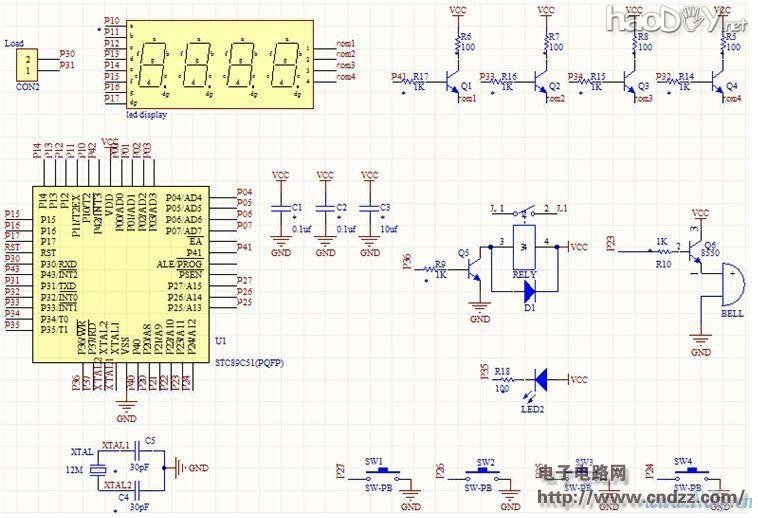The height and width of the screenshot is (518, 758).
Task: Select resistor R18 next to LED2
Action: click(502, 380)
